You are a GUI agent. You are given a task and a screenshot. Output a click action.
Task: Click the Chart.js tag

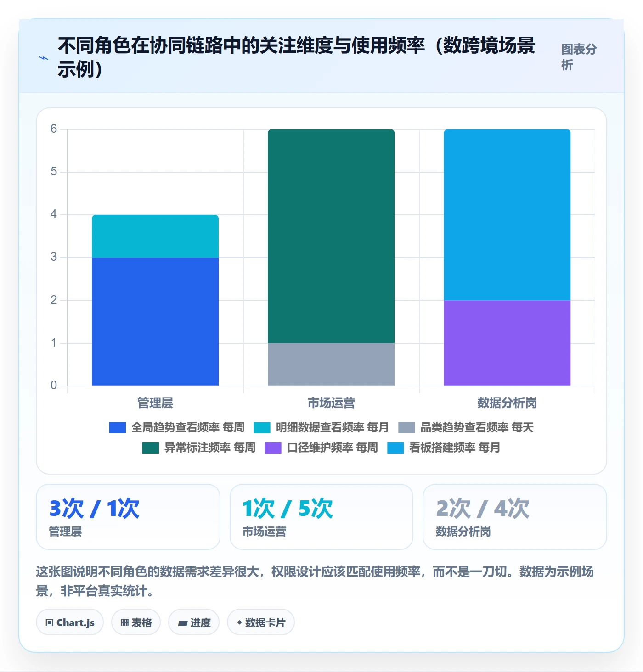(70, 622)
